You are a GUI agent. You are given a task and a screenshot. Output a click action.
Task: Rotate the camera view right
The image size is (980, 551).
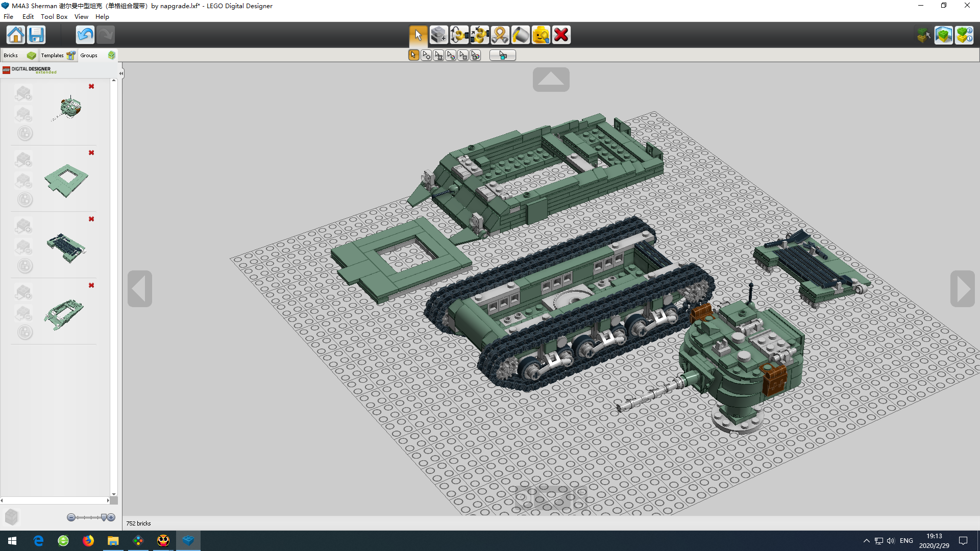[x=963, y=289]
